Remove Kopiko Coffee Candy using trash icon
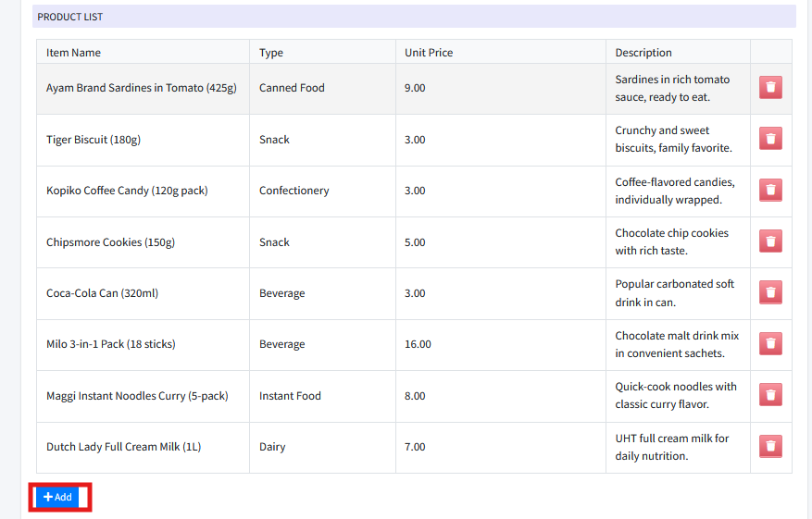The image size is (812, 519). click(770, 191)
